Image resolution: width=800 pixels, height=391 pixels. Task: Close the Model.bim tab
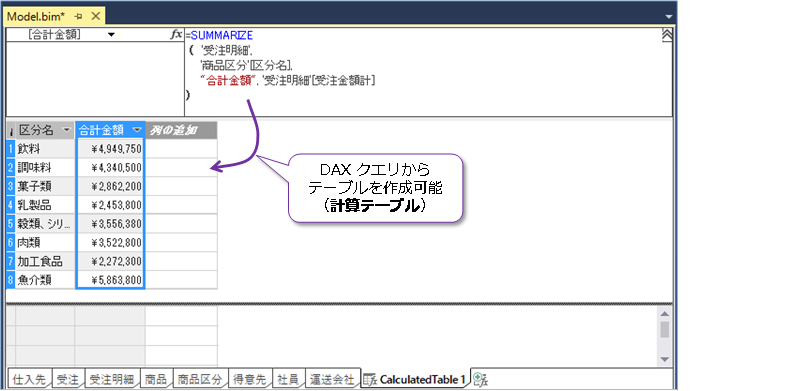(95, 16)
